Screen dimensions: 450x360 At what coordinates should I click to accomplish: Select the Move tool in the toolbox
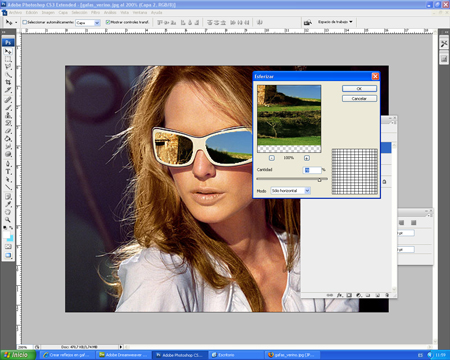(x=8, y=51)
